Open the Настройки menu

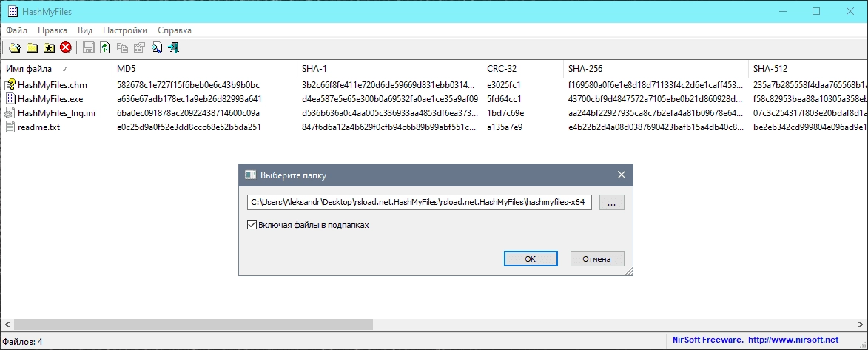pos(125,30)
